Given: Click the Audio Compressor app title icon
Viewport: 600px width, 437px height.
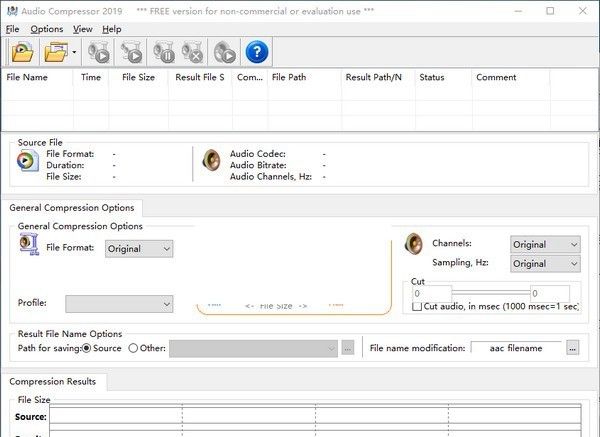Looking at the screenshot, I should (x=12, y=11).
